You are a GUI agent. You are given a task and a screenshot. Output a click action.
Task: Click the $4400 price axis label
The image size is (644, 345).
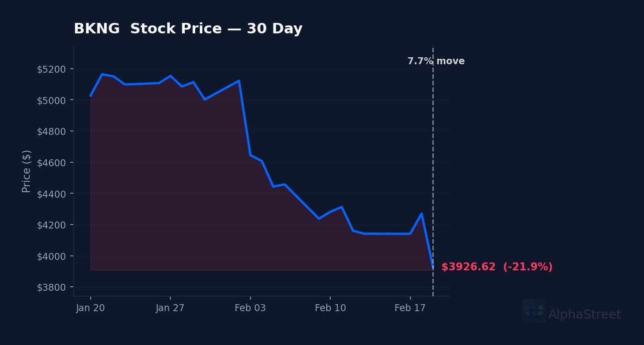click(51, 194)
